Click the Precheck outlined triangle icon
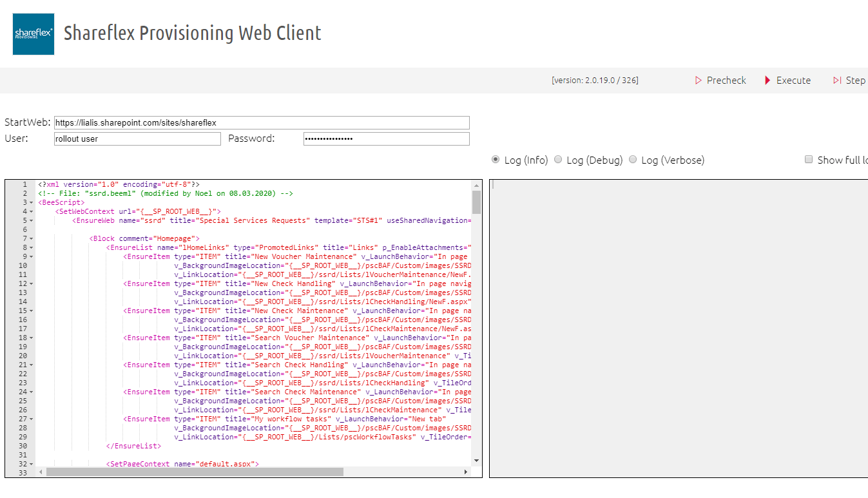The image size is (868, 498). 699,81
